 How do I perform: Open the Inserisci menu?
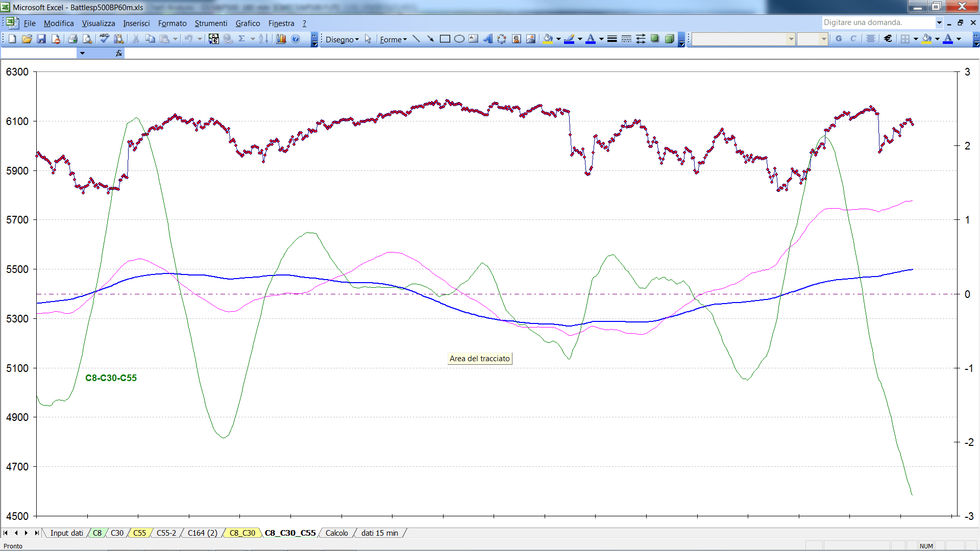[136, 23]
